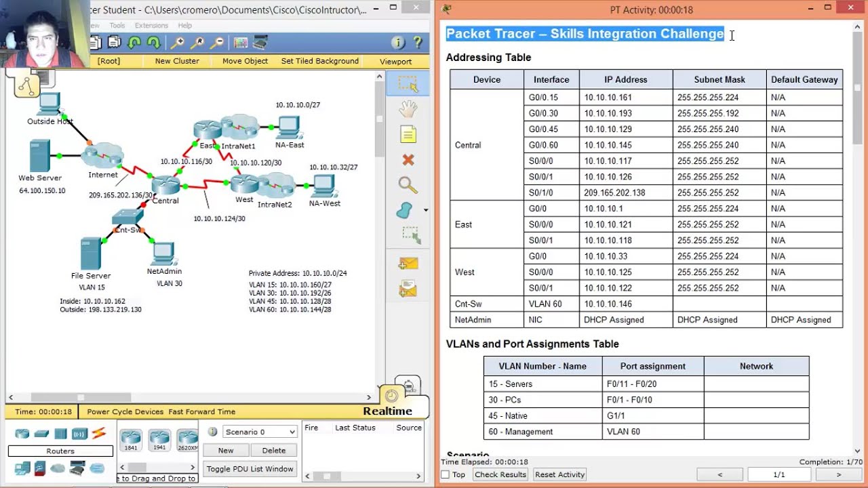Select the red X Delete tool
The image size is (868, 488).
tap(408, 160)
